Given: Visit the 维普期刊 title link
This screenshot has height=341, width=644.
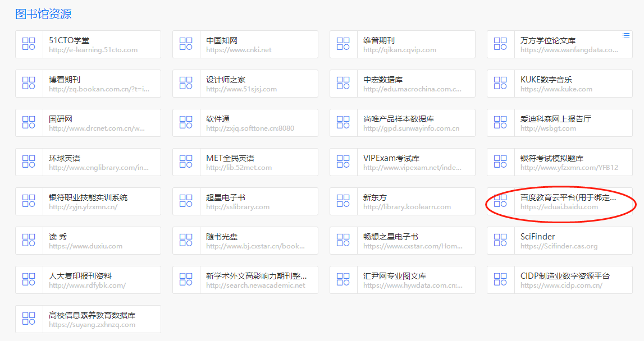Looking at the screenshot, I should tap(378, 40).
